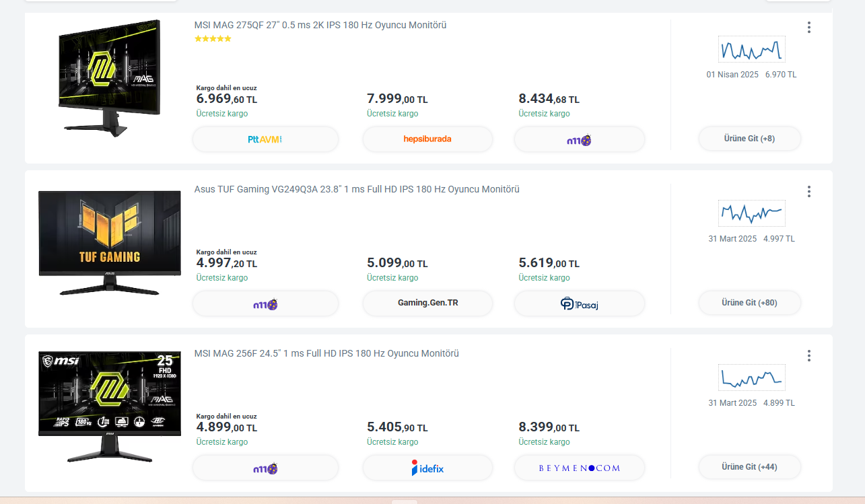Open the Asus TUF Gaming VG249Q3A title link

click(357, 190)
